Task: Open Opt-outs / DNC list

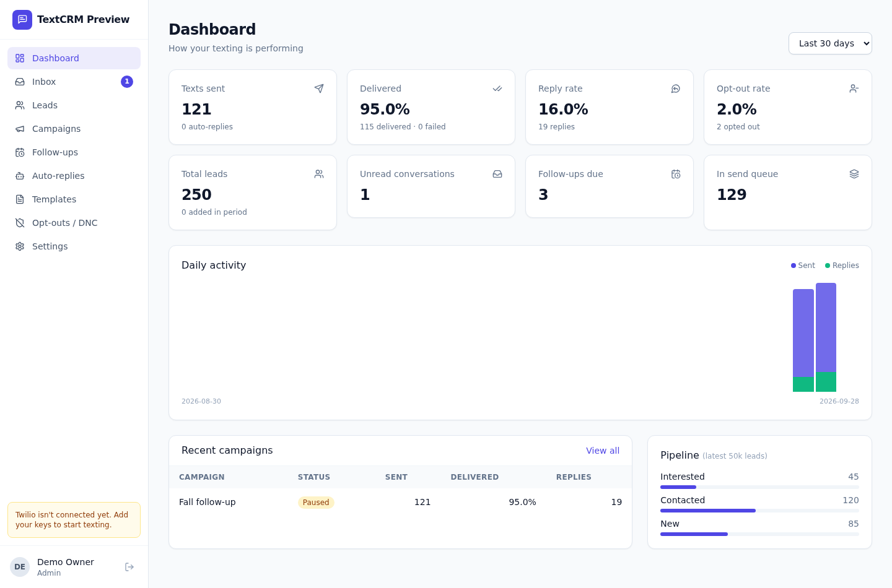Action: point(74,223)
